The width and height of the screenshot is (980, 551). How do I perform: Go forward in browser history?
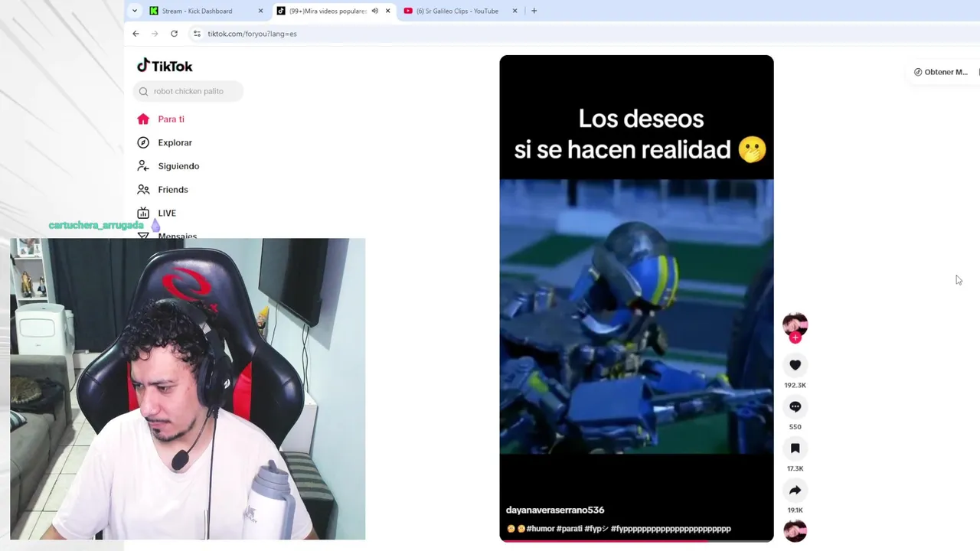click(x=155, y=34)
